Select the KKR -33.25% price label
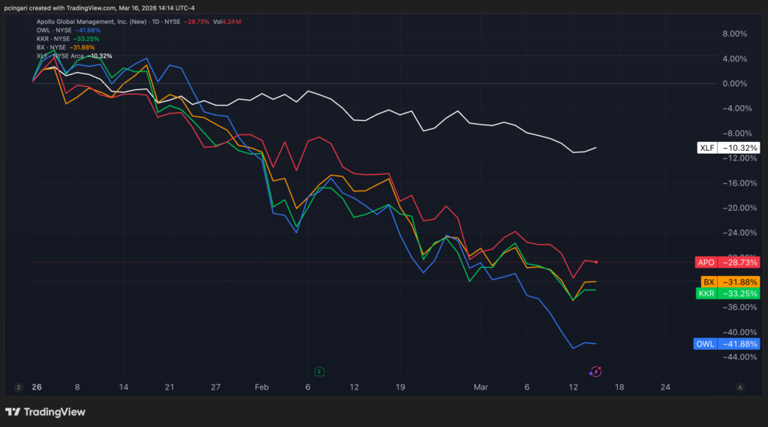The height and width of the screenshot is (427, 768). (728, 294)
